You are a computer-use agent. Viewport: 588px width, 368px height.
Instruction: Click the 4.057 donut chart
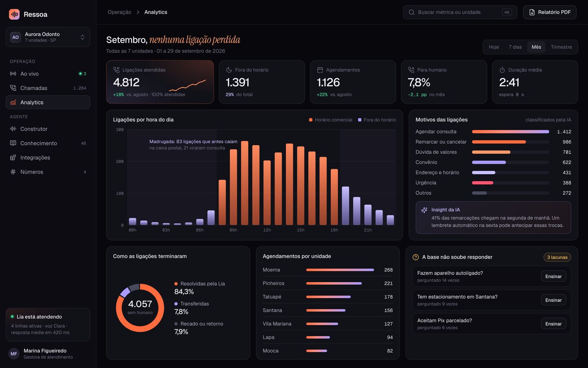click(x=140, y=307)
